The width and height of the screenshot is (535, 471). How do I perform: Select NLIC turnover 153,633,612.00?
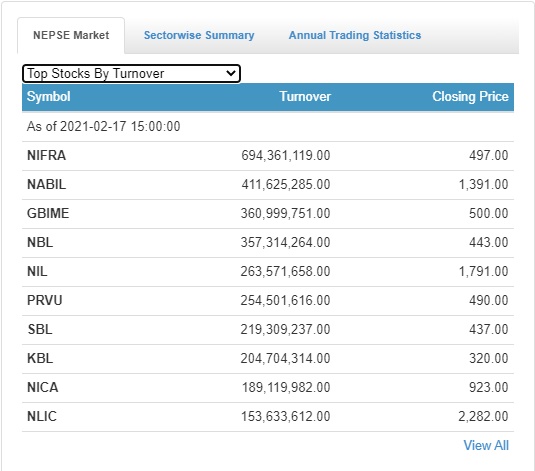coord(286,416)
